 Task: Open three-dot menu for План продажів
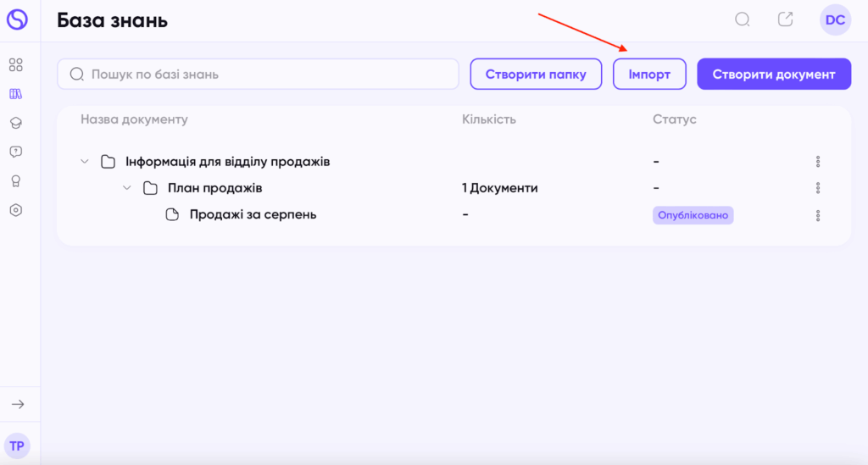point(818,188)
